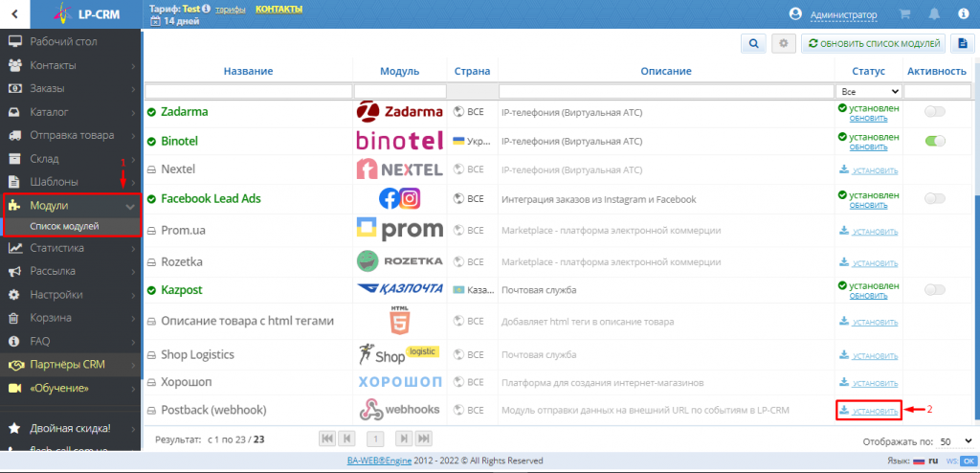Click обновить link for Zadarma
Image resolution: width=980 pixels, height=473 pixels.
(x=868, y=119)
